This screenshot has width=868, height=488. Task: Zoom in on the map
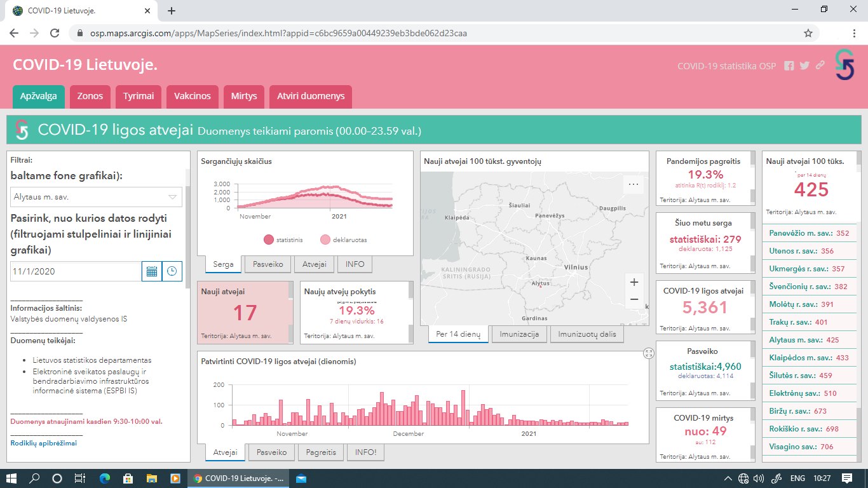634,282
